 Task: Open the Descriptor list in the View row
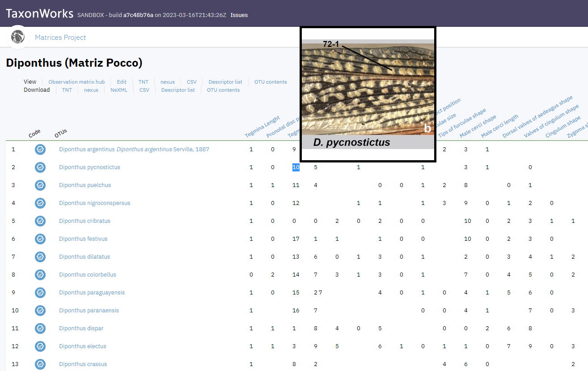(225, 82)
